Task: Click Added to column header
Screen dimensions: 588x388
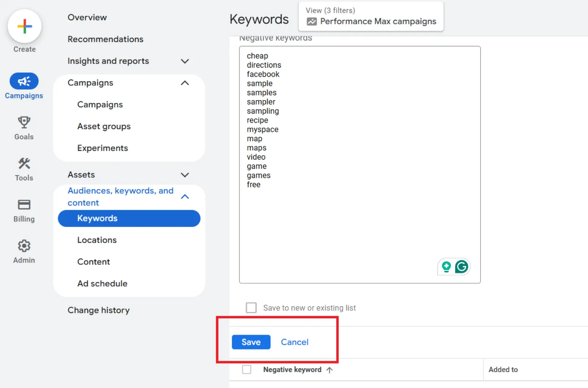Action: coord(503,370)
